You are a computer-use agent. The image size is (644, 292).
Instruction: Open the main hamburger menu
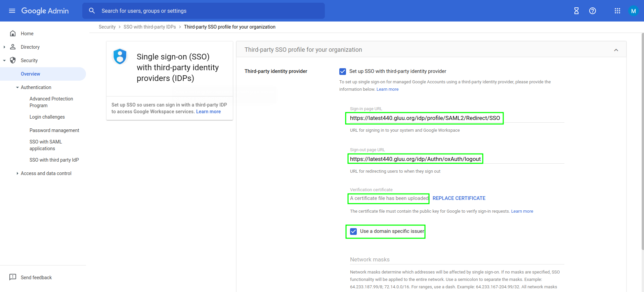pyautogui.click(x=12, y=11)
